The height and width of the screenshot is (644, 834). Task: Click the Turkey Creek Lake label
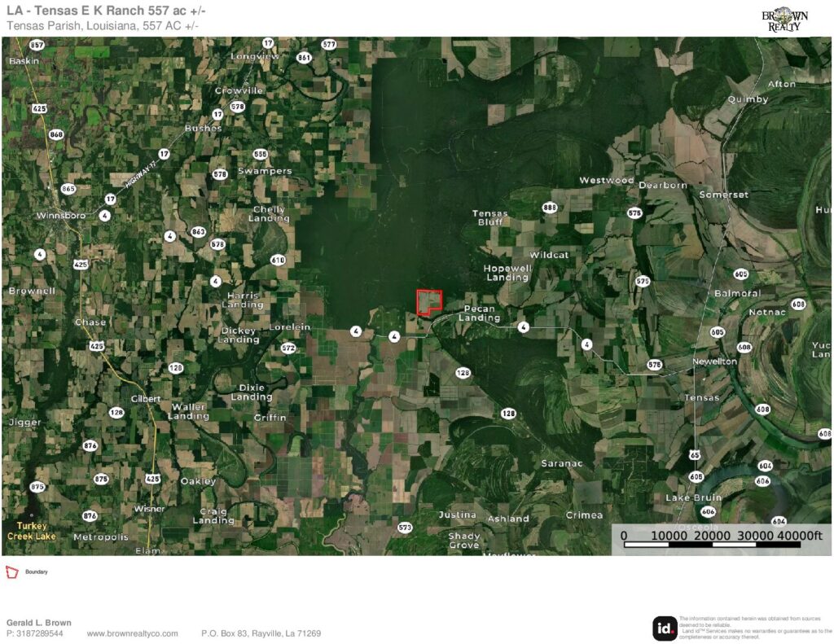click(x=32, y=531)
